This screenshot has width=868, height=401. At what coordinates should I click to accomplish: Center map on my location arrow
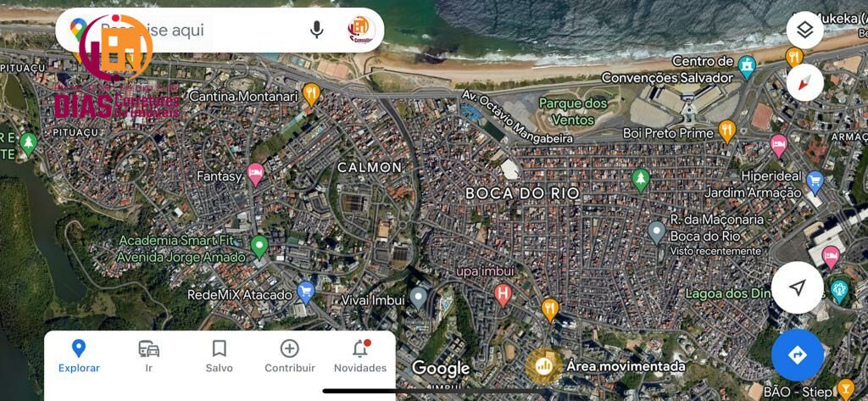tap(797, 287)
